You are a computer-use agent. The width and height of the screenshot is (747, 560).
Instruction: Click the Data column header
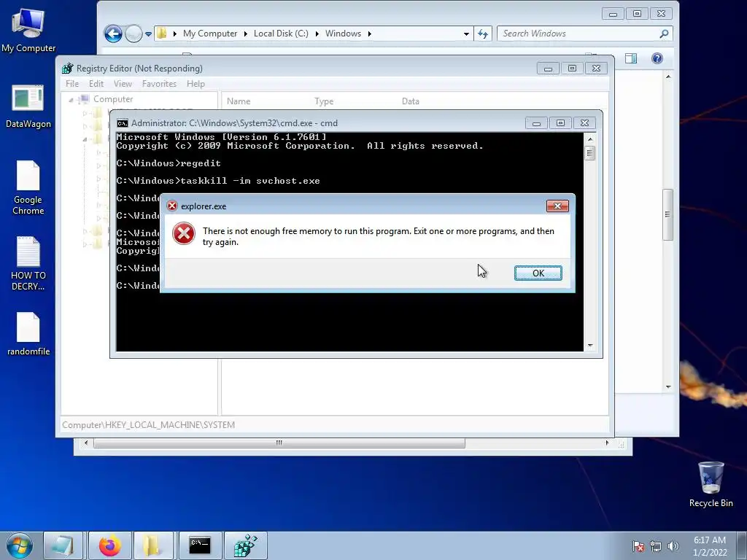click(410, 101)
